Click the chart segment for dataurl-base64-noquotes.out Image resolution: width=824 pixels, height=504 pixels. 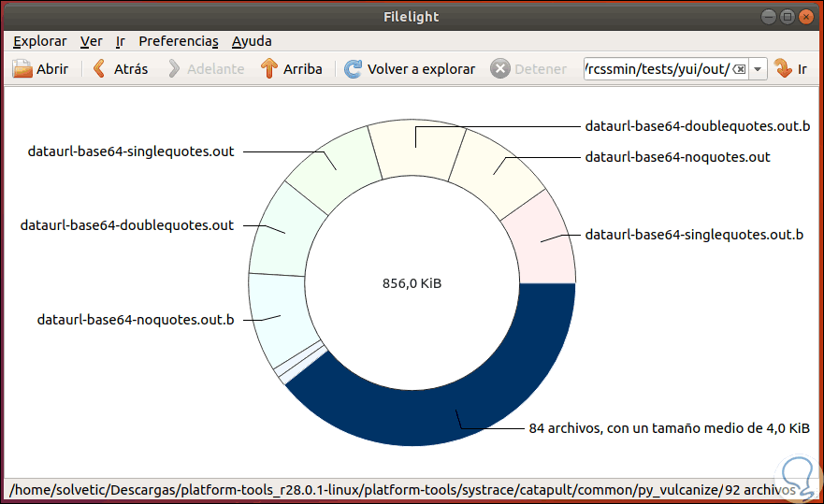[497, 173]
